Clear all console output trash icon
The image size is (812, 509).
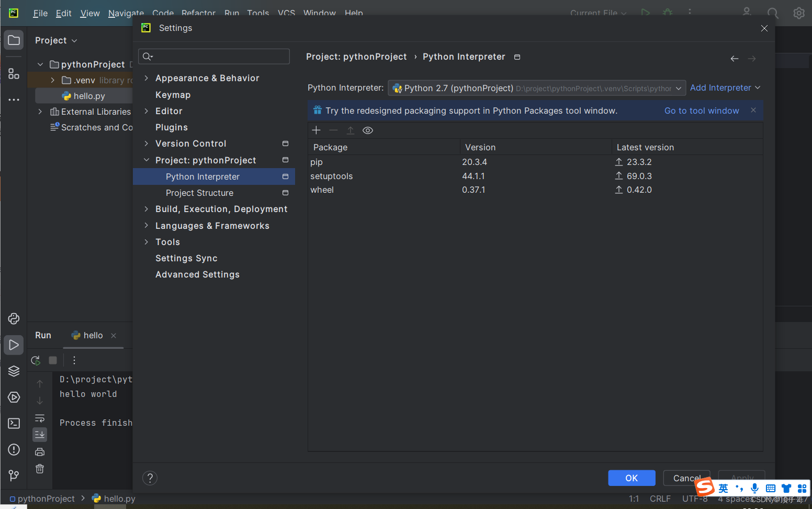40,469
